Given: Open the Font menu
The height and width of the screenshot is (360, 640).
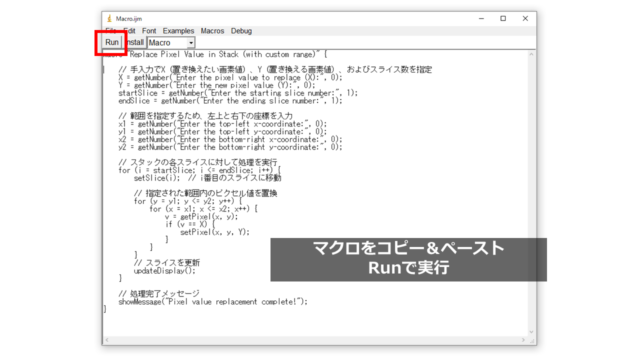Looking at the screenshot, I should (x=149, y=31).
